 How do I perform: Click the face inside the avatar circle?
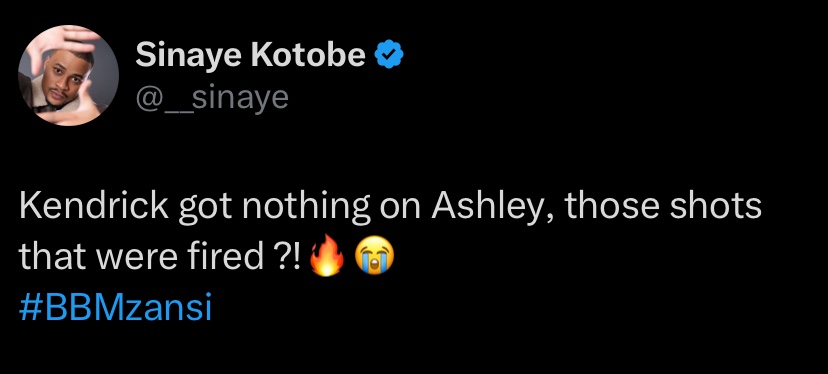(x=64, y=78)
